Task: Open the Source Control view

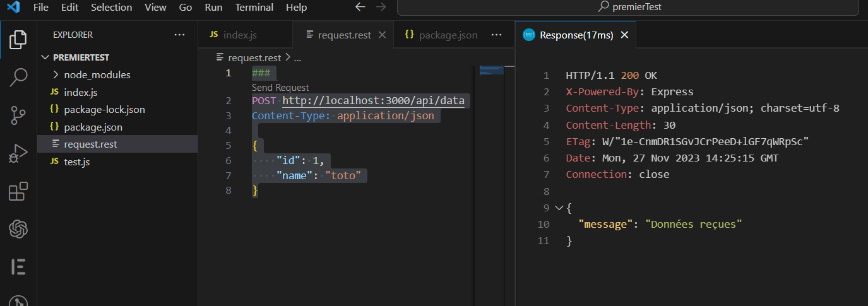Action: [x=18, y=115]
